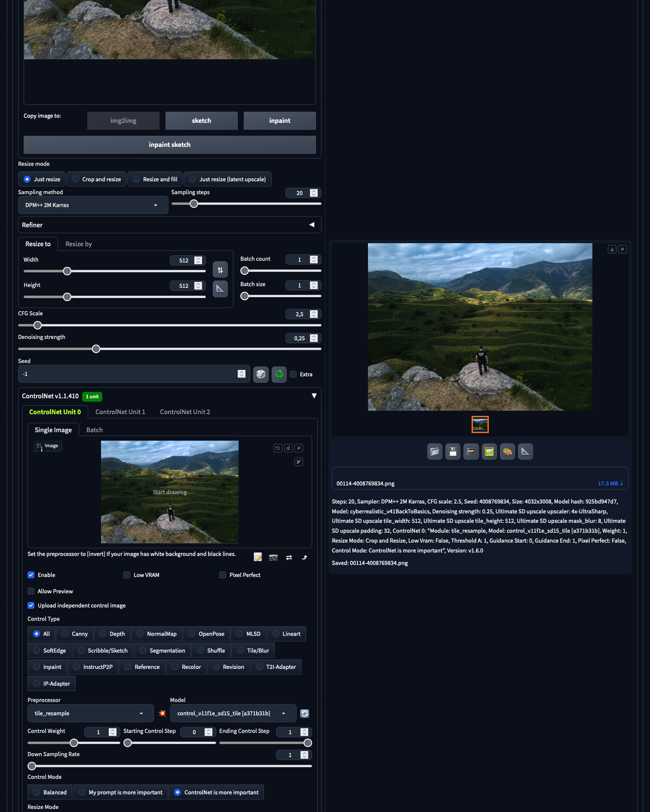
Task: Click the webcam camera icon in ControlNet
Action: click(273, 557)
